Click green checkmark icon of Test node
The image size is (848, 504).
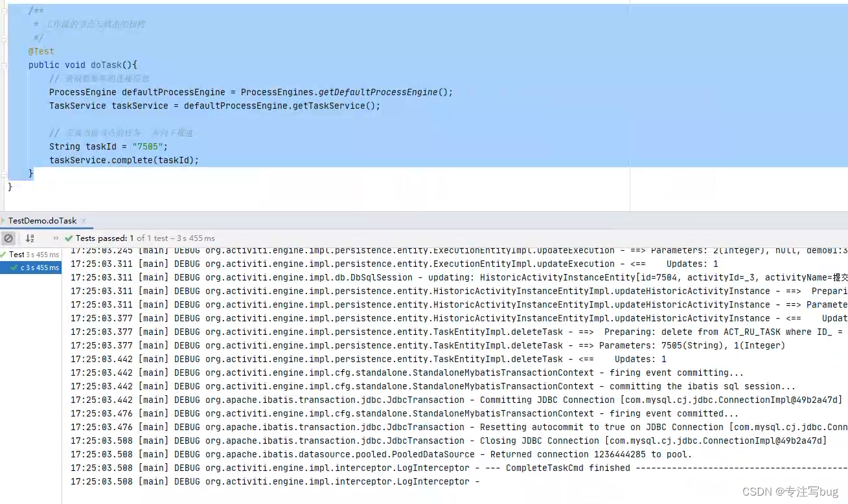(x=3, y=255)
